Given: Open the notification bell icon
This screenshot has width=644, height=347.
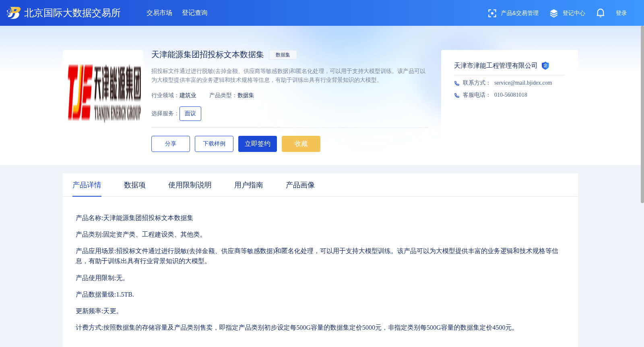Looking at the screenshot, I should click(x=601, y=13).
